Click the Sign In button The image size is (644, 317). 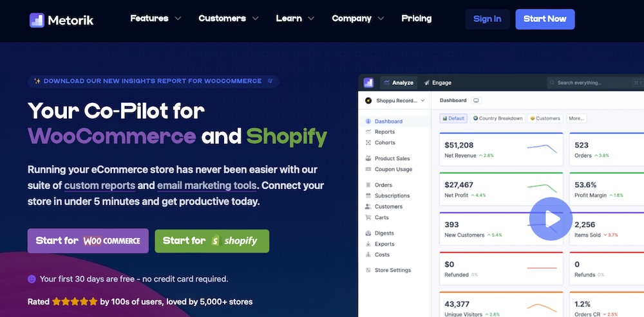point(487,19)
